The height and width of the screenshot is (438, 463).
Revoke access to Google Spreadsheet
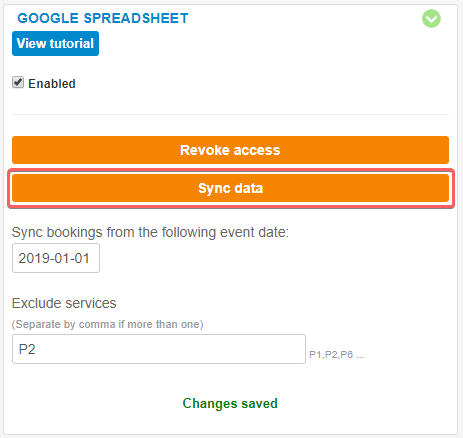tap(230, 150)
